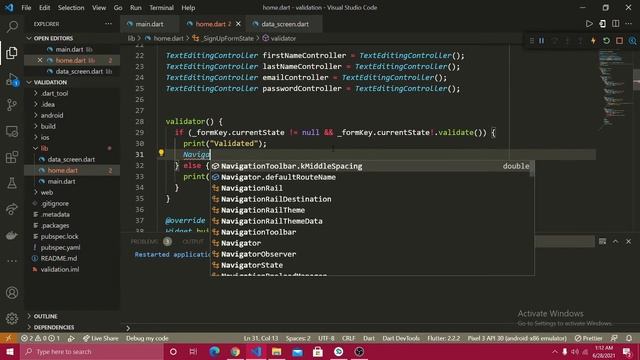Click Debug my code status item
This screenshot has height=360, width=640.
(x=147, y=338)
